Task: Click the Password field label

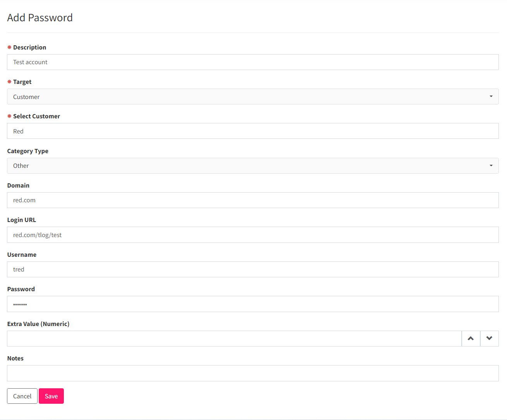Action: 21,289
